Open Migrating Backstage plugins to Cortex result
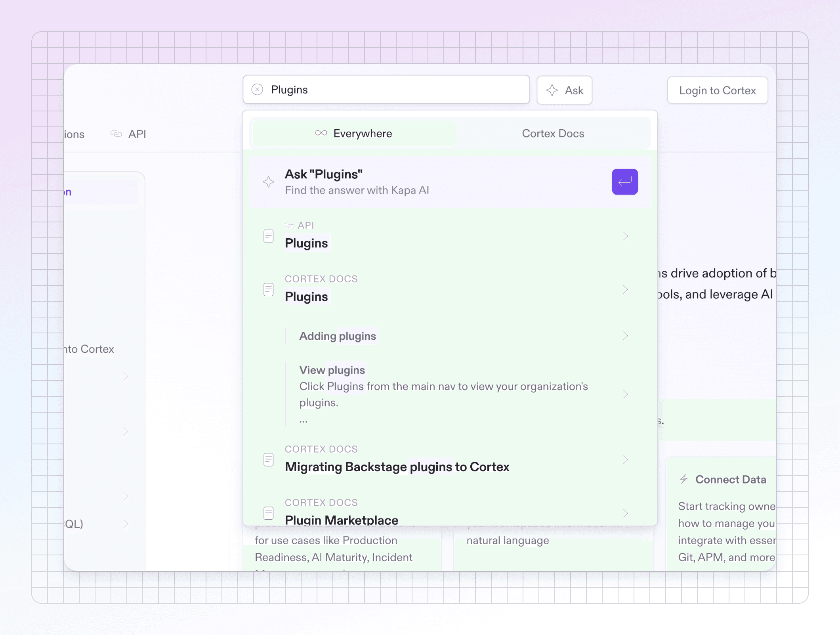The width and height of the screenshot is (840, 635). 450,460
